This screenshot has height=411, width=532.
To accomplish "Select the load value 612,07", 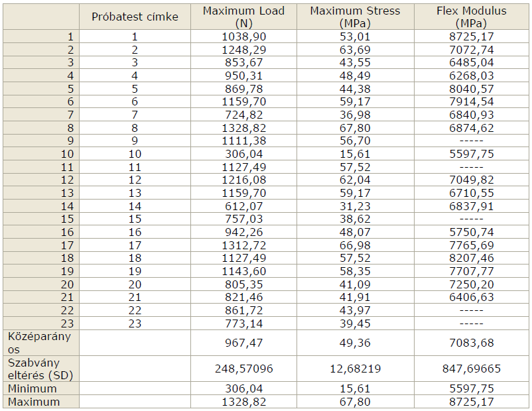I will (x=243, y=206).
